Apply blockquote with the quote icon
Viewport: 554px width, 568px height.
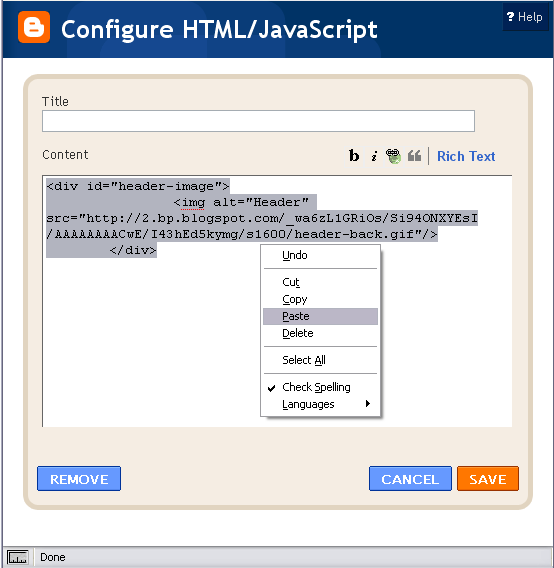click(414, 156)
